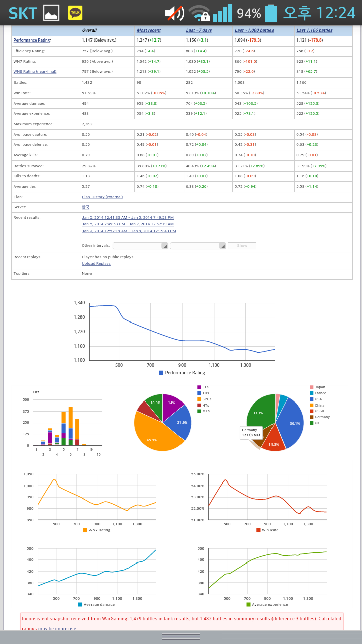This screenshot has width=362, height=644.
Task: Tap the bottom drag handle bar
Action: [x=181, y=637]
